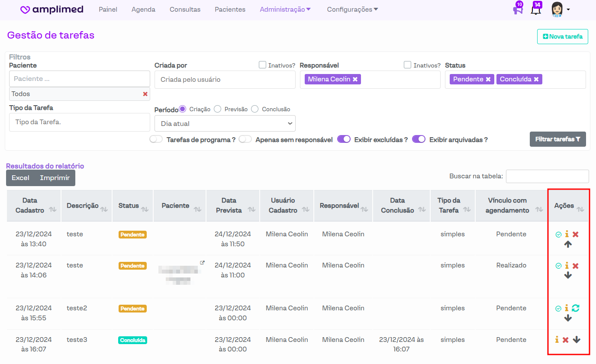Turn off the Exibir excluídas toggle
This screenshot has height=364, width=596.
[344, 139]
